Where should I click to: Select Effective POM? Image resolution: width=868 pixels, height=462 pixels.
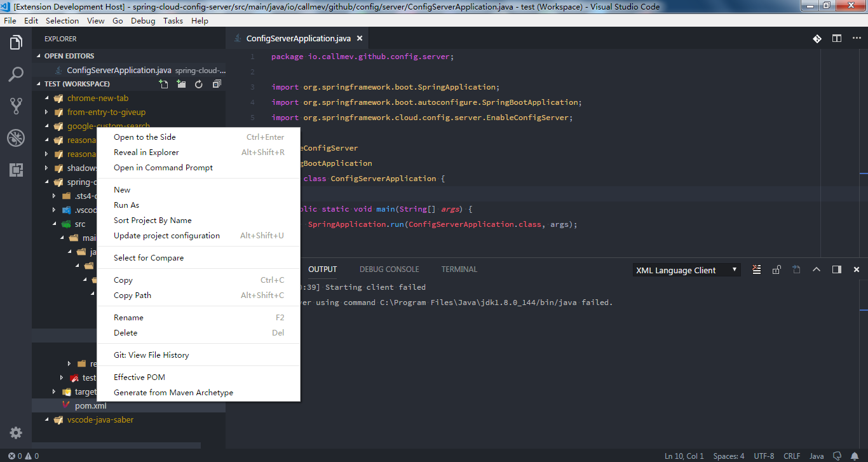(198, 377)
